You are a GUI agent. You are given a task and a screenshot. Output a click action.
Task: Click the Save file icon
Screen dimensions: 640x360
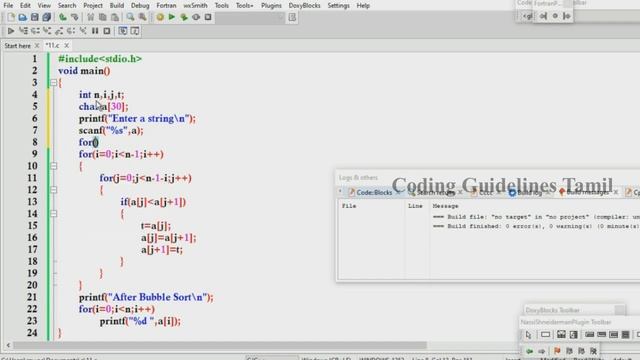(x=35, y=17)
